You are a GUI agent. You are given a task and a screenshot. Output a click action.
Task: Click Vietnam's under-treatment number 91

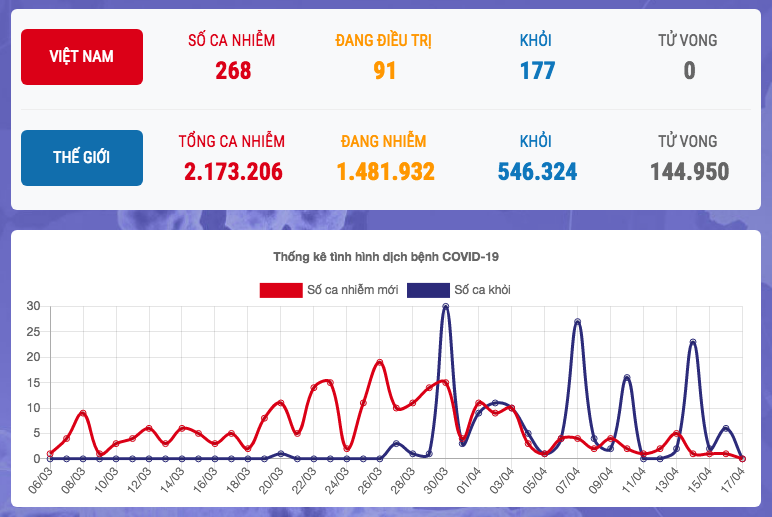[x=385, y=71]
